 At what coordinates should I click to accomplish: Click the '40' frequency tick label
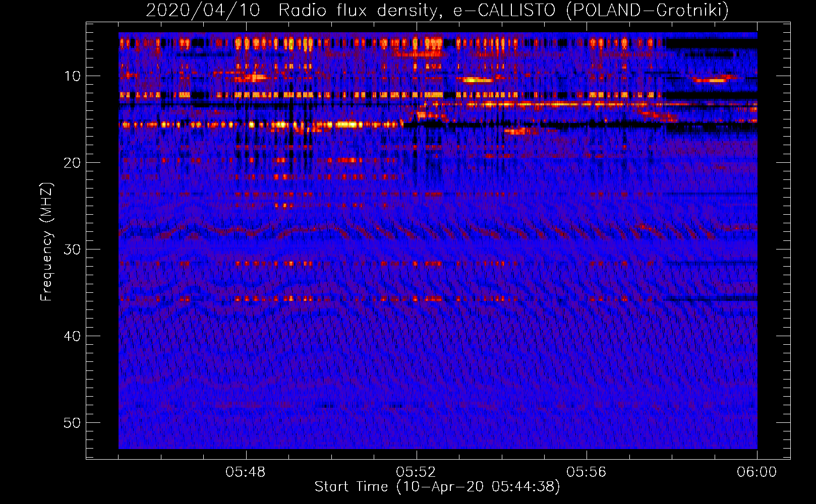(73, 336)
